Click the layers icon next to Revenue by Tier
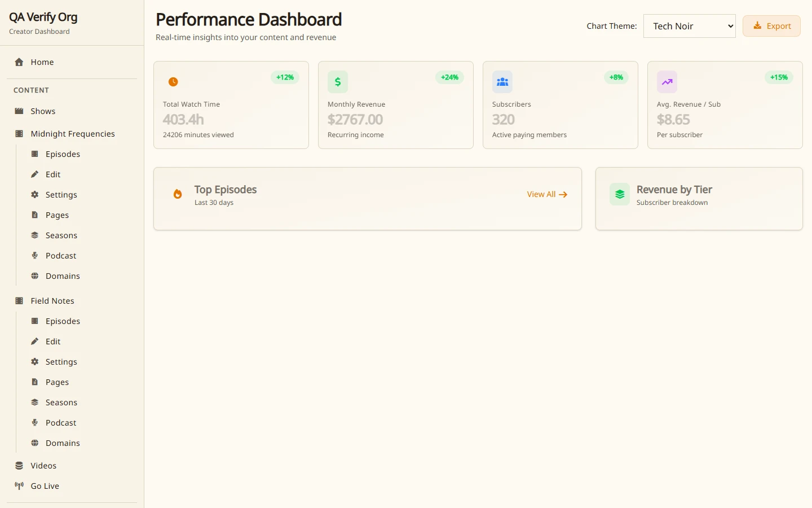Image resolution: width=812 pixels, height=508 pixels. pos(620,194)
